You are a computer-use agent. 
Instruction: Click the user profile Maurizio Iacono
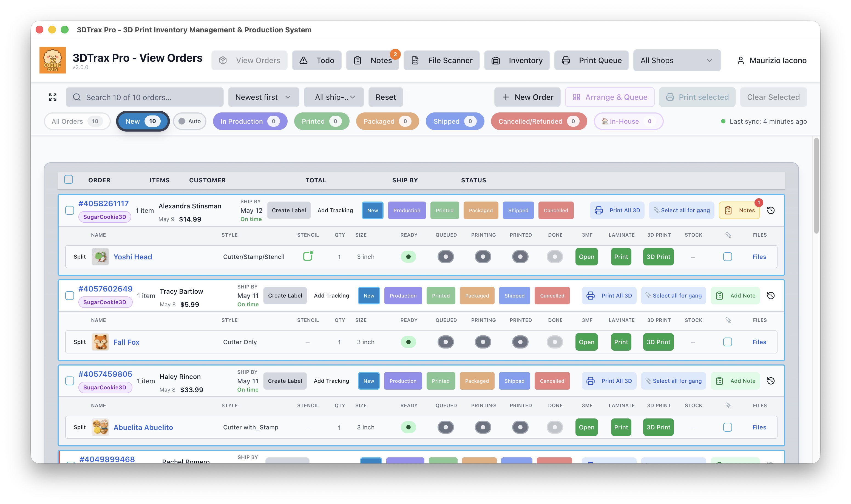pos(771,60)
